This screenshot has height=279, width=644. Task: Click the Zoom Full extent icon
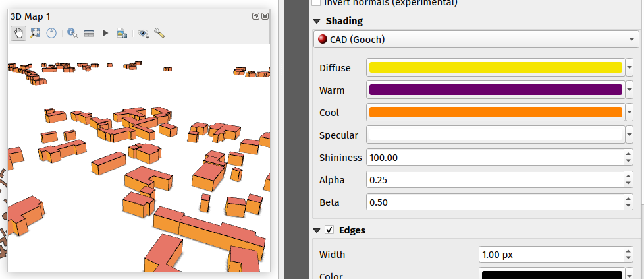tap(35, 32)
